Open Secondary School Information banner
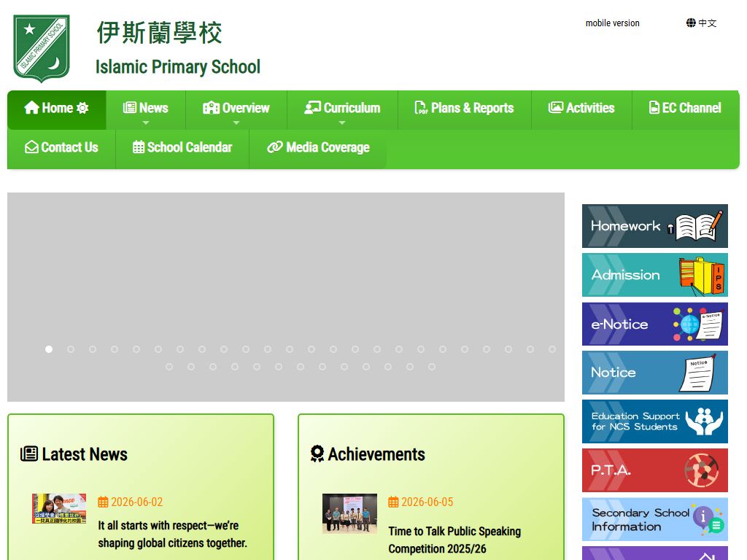747x560 pixels. [655, 519]
